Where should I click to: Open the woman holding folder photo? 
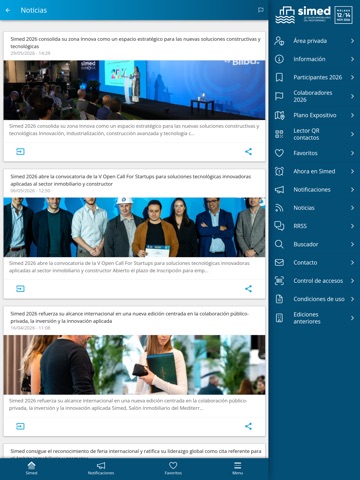tap(134, 365)
